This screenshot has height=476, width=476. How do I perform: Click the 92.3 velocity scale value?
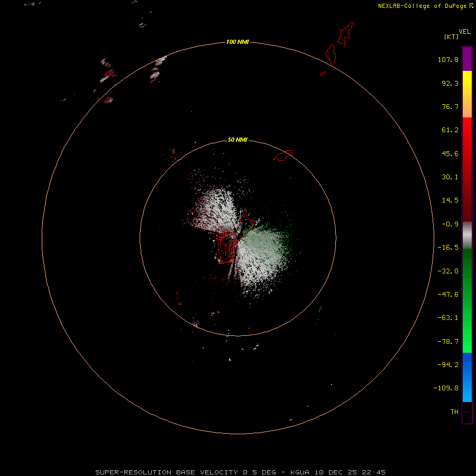click(x=450, y=83)
